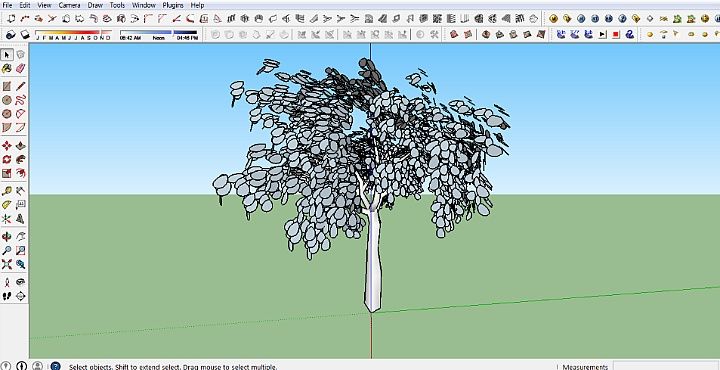Activate the Offset tool

point(20,173)
